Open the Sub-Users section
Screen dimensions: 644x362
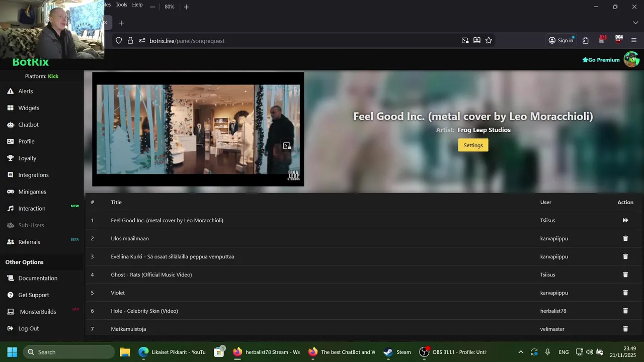pos(31,225)
